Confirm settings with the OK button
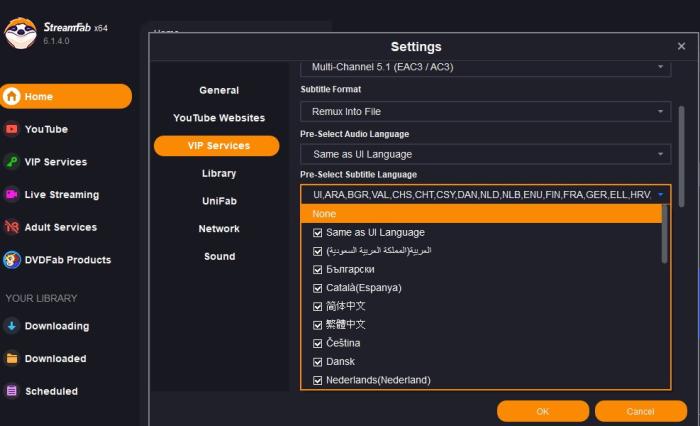The height and width of the screenshot is (426, 700). tap(542, 411)
